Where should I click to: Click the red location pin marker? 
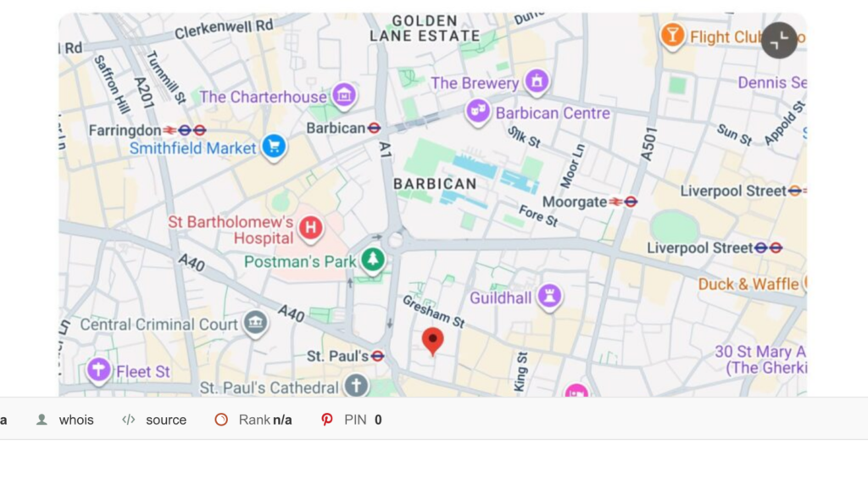click(432, 341)
